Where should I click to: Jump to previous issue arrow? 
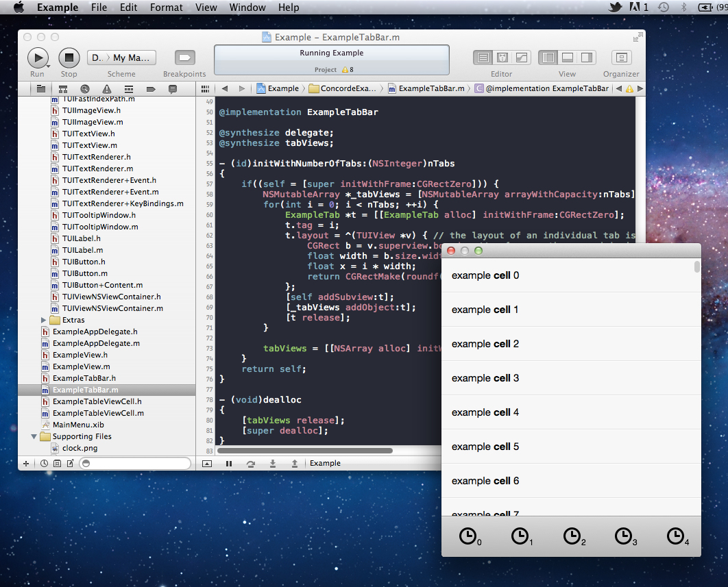pyautogui.click(x=619, y=88)
